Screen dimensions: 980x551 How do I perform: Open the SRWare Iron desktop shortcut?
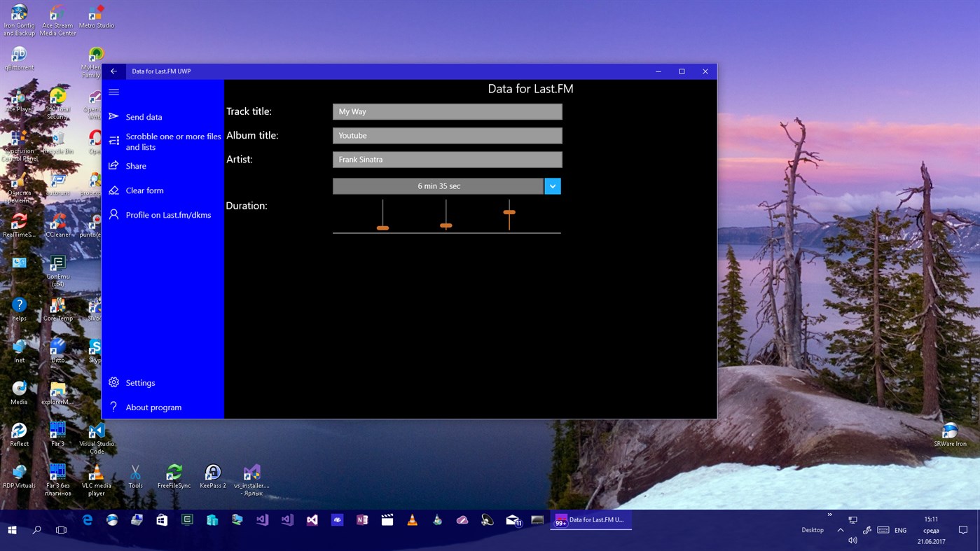pyautogui.click(x=950, y=435)
